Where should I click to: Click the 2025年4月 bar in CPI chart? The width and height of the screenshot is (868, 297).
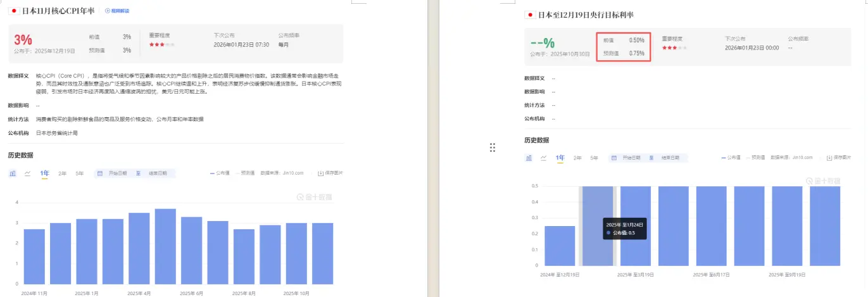(139, 248)
